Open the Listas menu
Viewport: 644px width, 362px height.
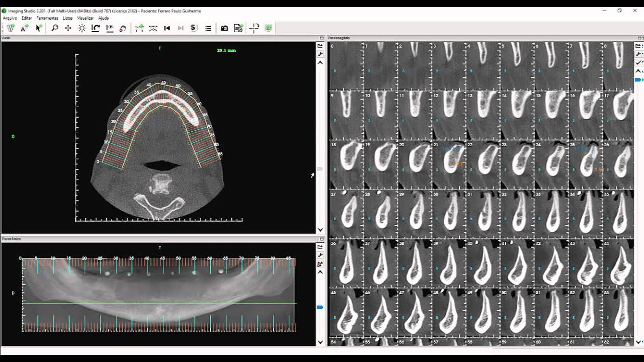coord(67,18)
